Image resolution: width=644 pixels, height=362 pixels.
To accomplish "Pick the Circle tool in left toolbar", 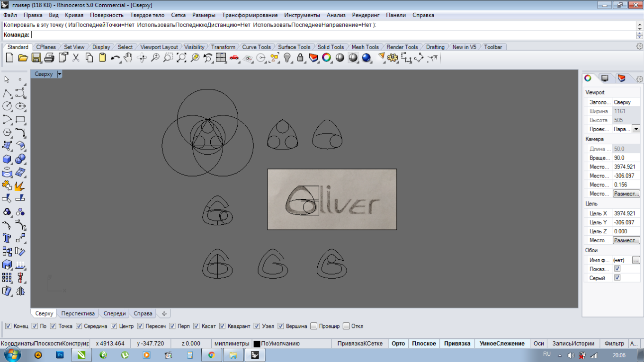I will coord(7,106).
